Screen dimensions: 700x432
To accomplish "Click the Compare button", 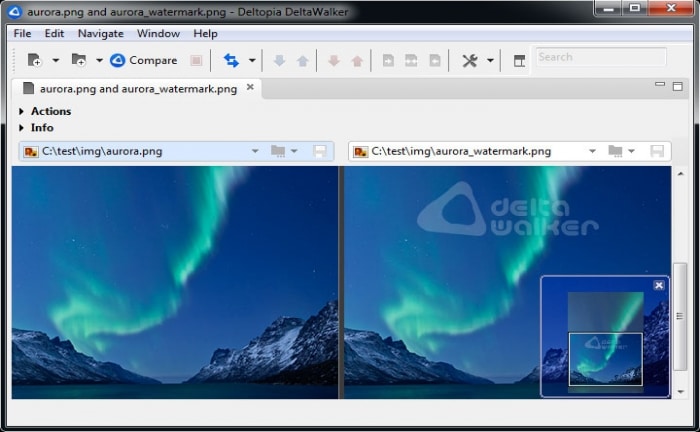I will click(143, 60).
